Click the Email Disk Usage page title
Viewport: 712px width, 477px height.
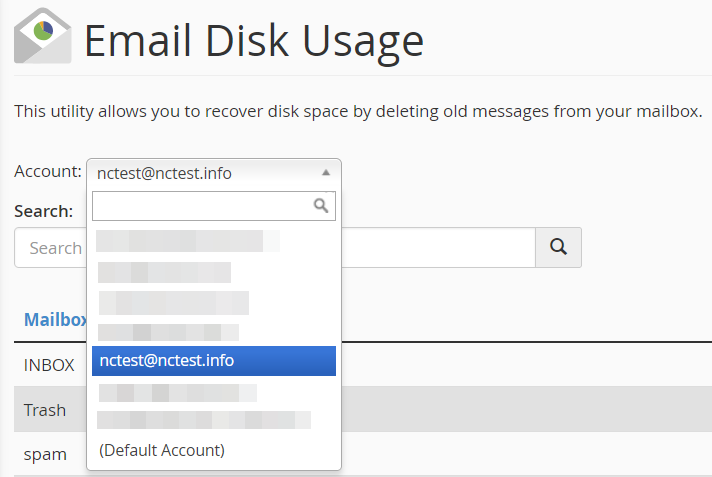click(x=254, y=42)
